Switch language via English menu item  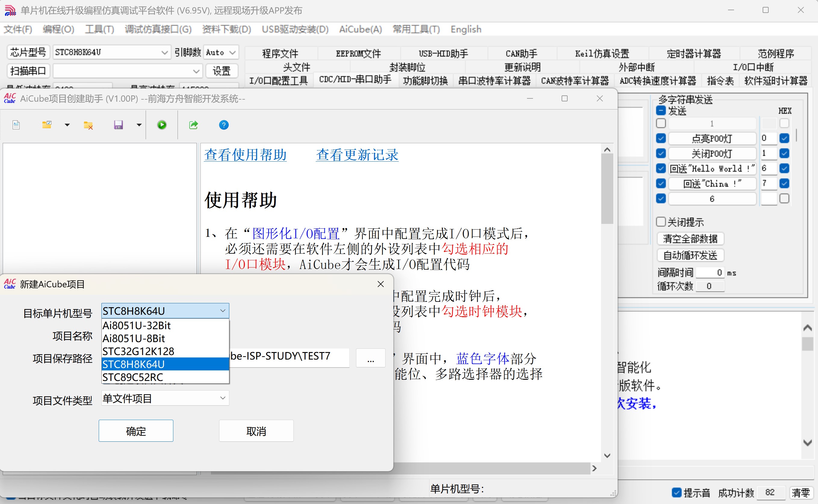pyautogui.click(x=466, y=29)
